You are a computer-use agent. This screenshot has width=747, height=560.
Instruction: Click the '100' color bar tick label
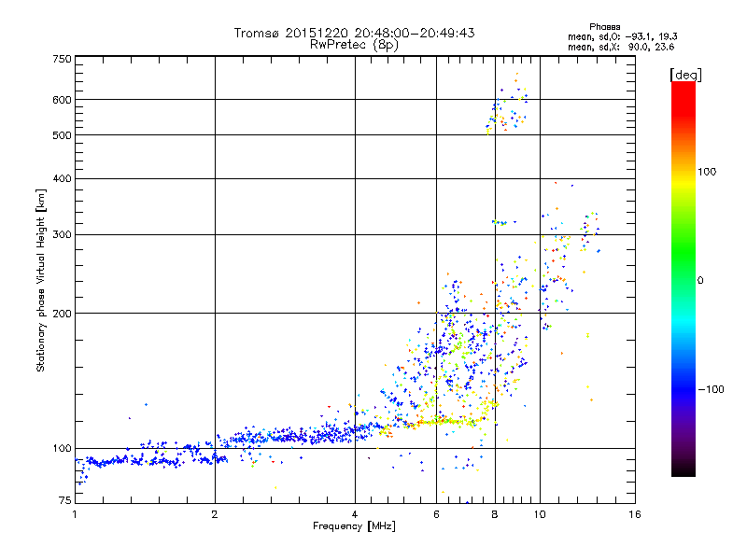pos(707,172)
